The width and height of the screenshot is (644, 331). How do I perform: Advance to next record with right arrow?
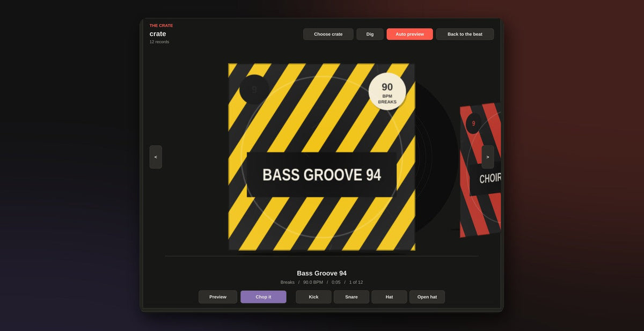(x=487, y=157)
